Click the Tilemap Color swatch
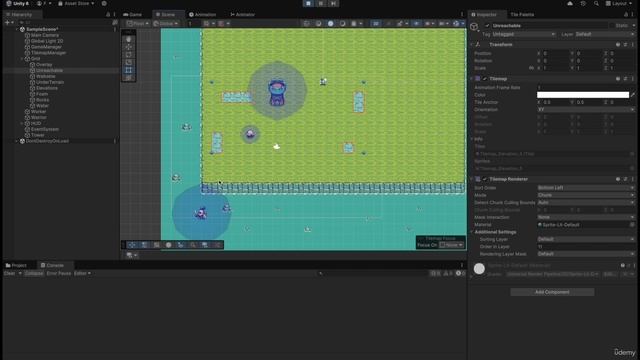Viewport: 640px width, 360px height. 583,95
